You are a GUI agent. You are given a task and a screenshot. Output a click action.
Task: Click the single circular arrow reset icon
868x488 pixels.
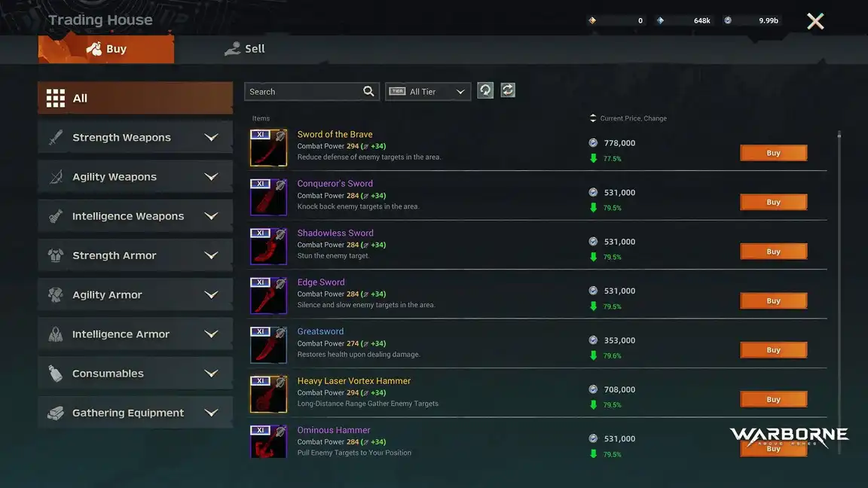[x=485, y=90]
